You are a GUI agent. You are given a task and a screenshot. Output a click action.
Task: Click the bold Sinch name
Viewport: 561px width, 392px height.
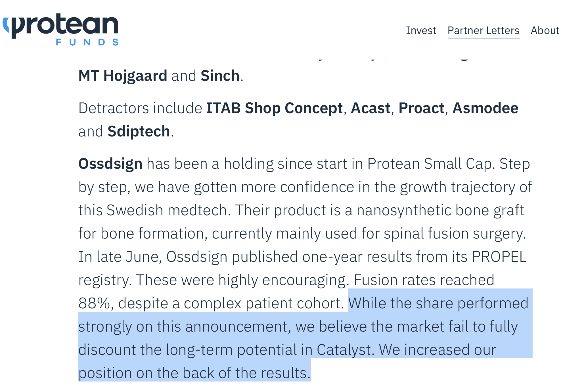(220, 76)
